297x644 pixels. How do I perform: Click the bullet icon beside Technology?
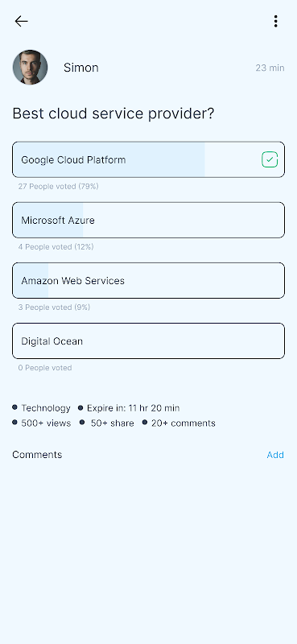point(14,407)
